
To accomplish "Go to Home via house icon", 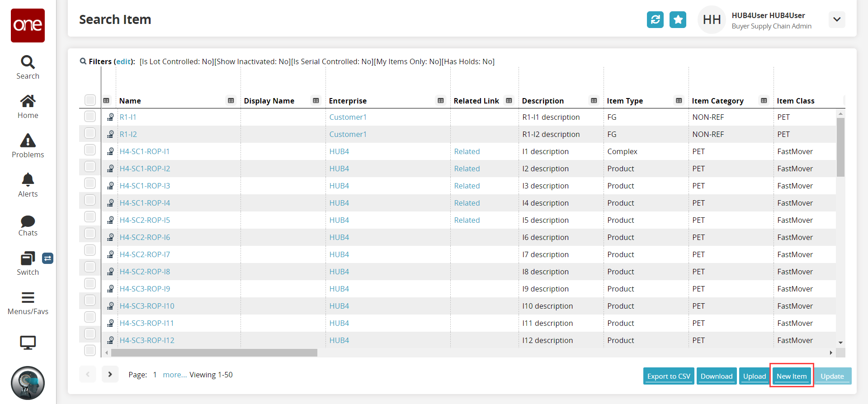I will 28,102.
